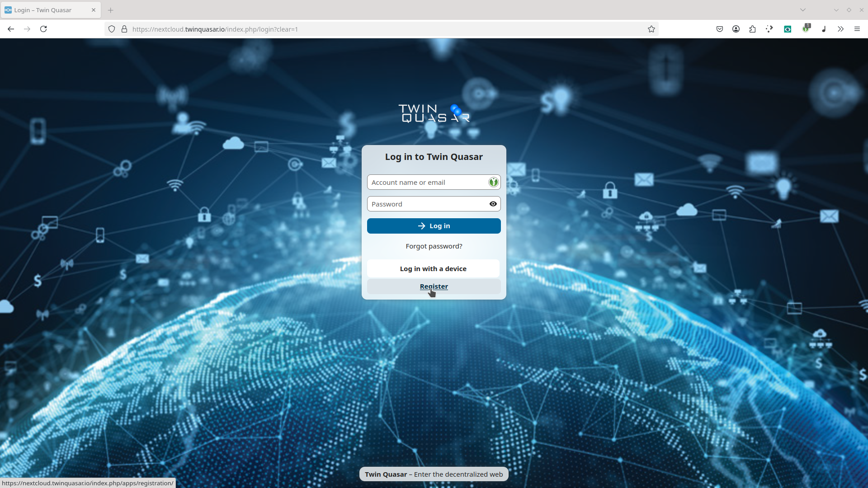The height and width of the screenshot is (488, 868).
Task: Click the Twin Quasar footer link
Action: click(x=386, y=474)
